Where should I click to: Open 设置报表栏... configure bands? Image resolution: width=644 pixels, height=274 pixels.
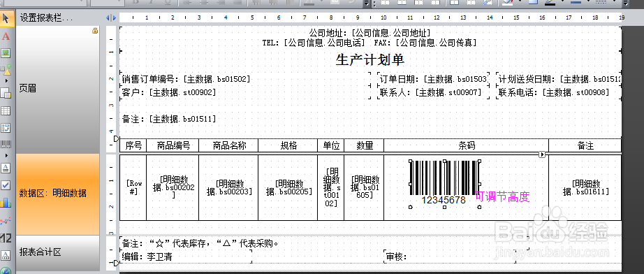pyautogui.click(x=46, y=18)
